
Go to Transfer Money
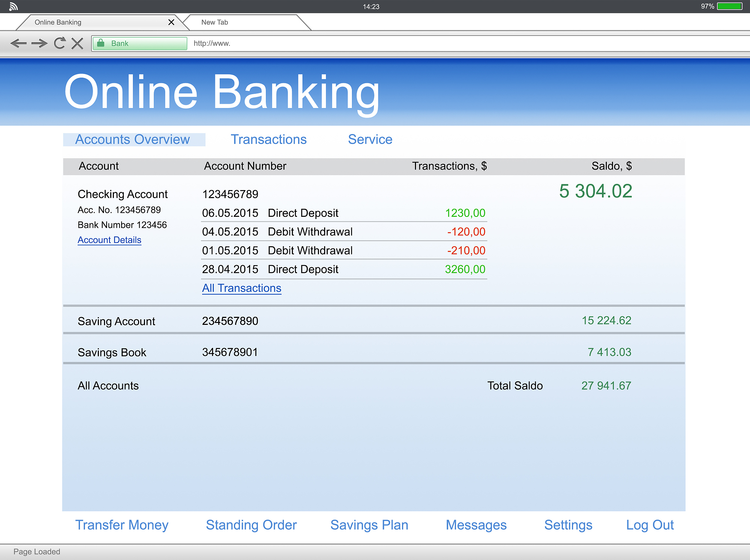pyautogui.click(x=122, y=525)
